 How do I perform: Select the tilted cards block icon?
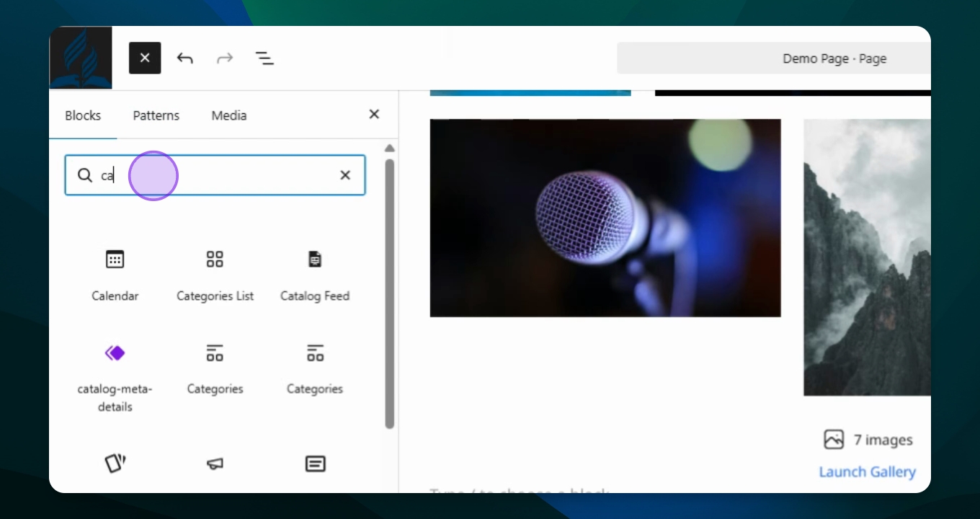click(115, 463)
